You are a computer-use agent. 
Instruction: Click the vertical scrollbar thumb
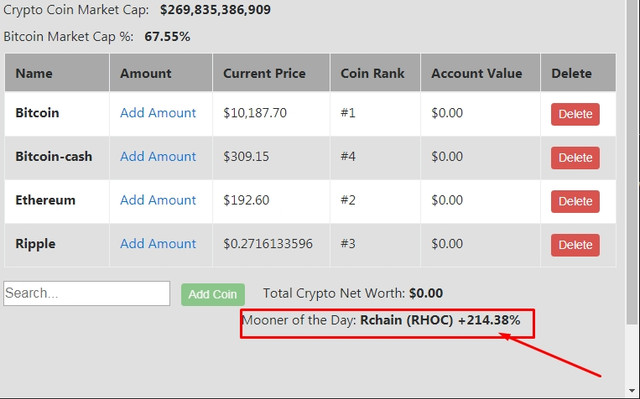(x=631, y=163)
